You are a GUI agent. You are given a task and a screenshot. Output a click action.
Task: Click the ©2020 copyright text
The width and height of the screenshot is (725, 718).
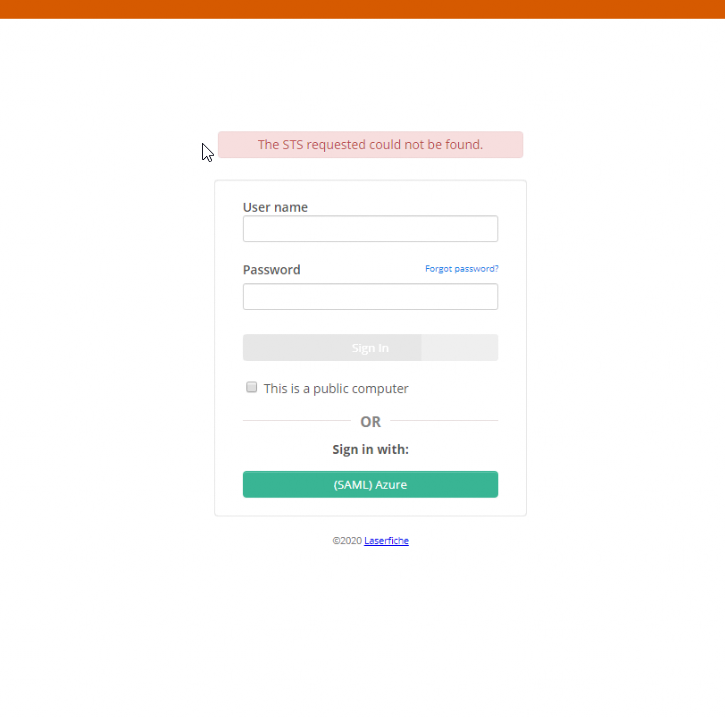(347, 541)
